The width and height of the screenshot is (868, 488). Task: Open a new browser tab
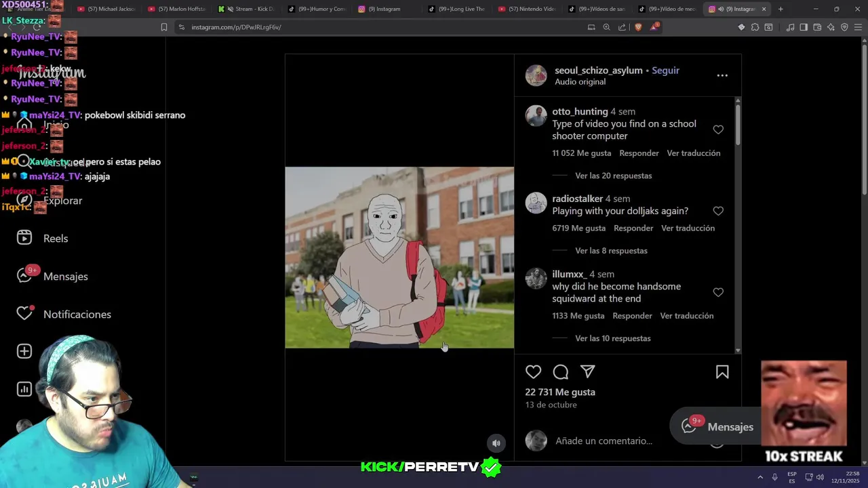point(781,9)
